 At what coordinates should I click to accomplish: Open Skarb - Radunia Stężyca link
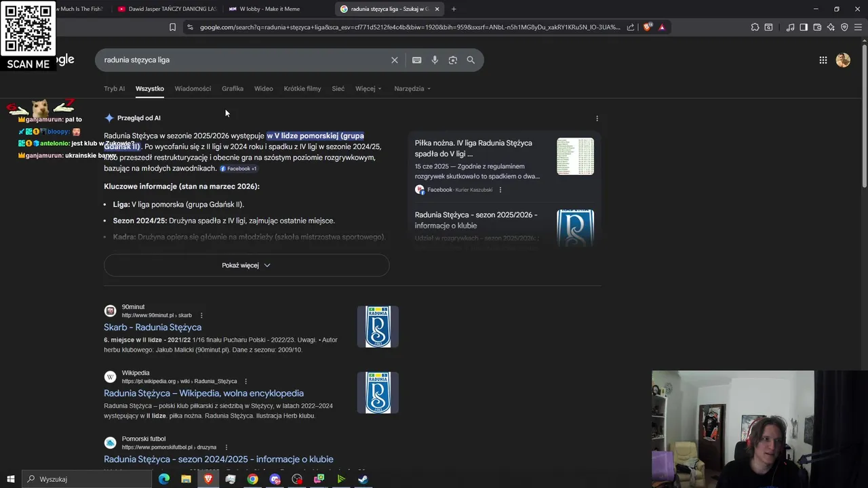click(153, 327)
